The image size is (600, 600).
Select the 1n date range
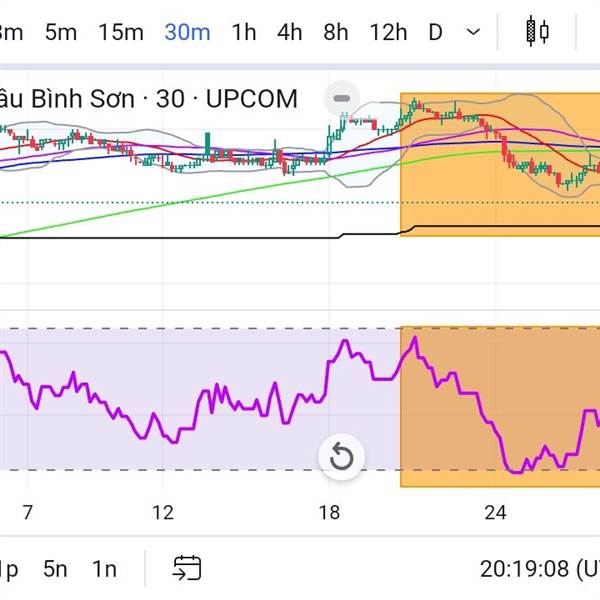pos(104,569)
